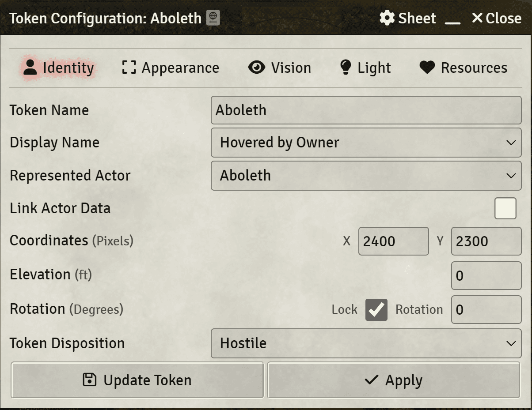Click the Appearance tab's frame icon
This screenshot has height=410, width=532.
[x=129, y=68]
